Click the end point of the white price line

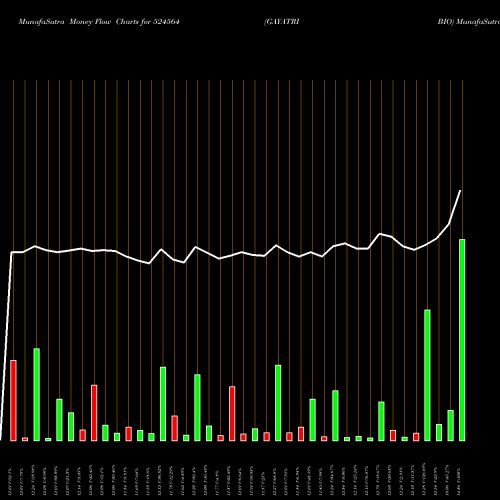point(460,191)
